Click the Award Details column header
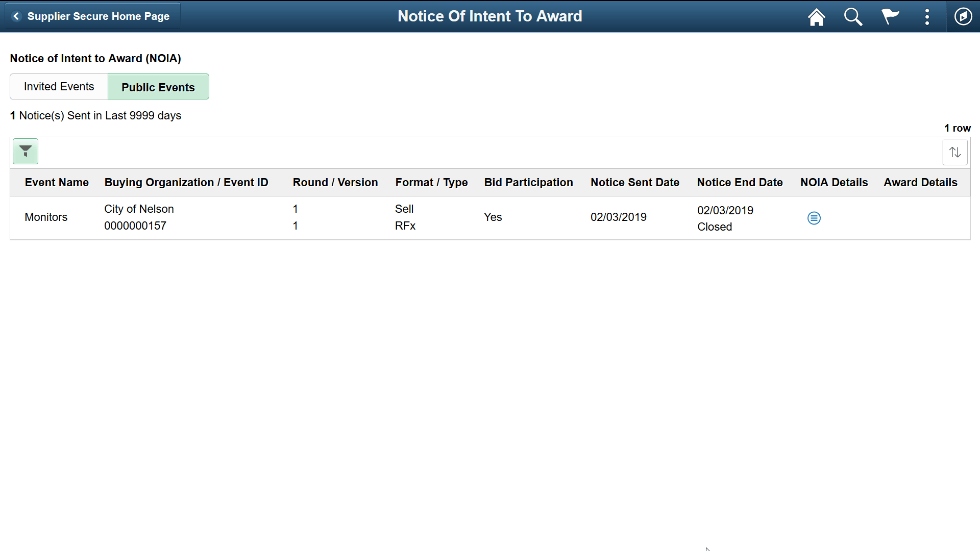Image resolution: width=980 pixels, height=551 pixels. [x=920, y=182]
